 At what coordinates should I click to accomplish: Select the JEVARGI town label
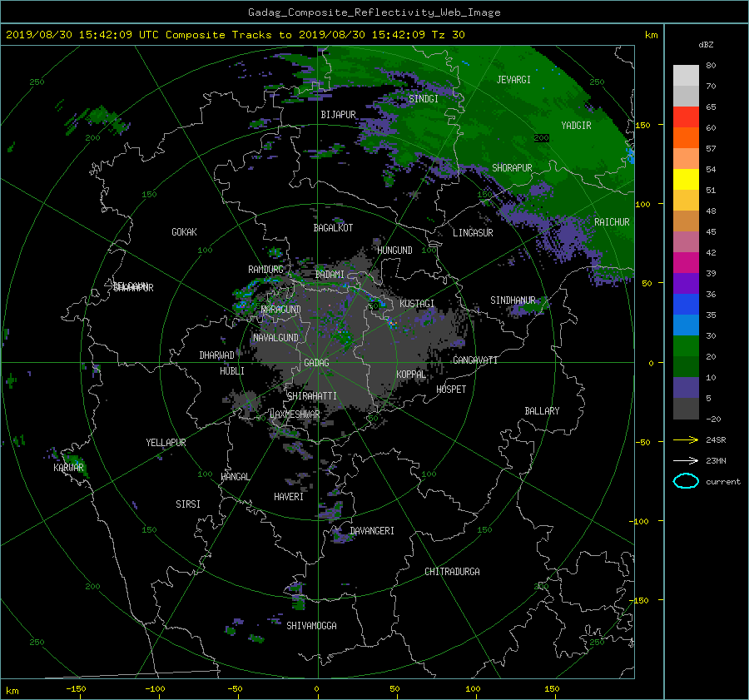(x=513, y=80)
